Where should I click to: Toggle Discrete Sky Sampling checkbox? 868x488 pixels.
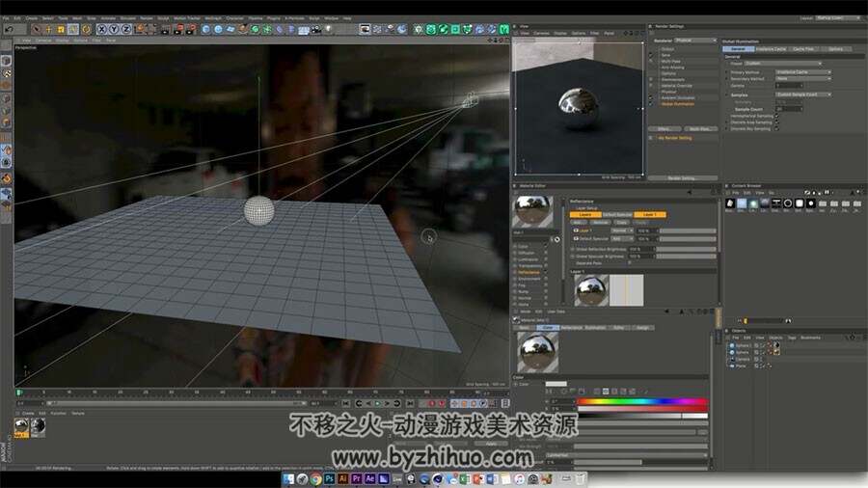coord(776,128)
